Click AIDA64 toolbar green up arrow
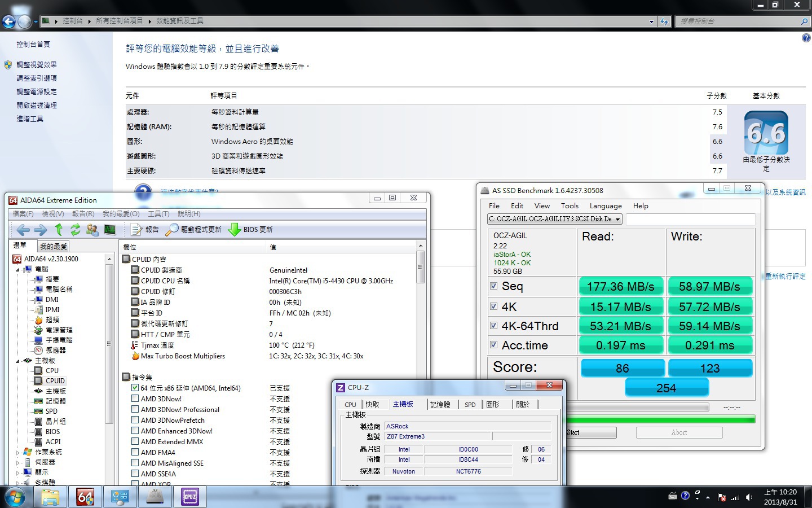 [x=59, y=229]
